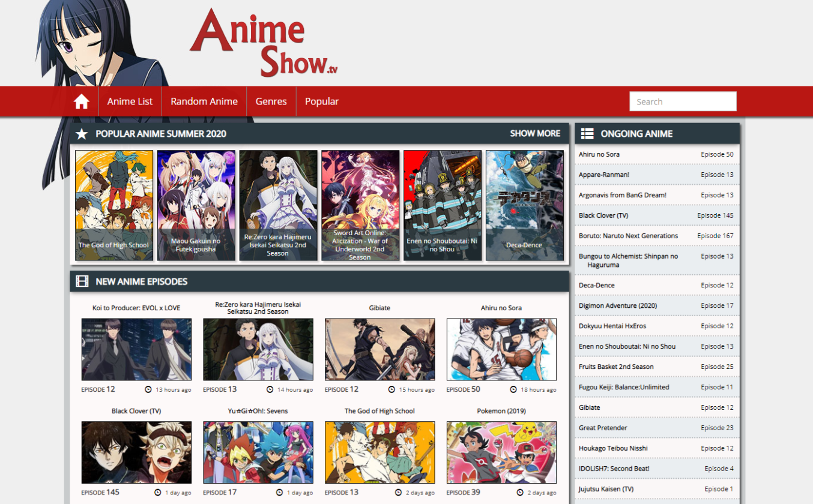Open the Gibiate episode 12 thumbnail

coord(379,349)
